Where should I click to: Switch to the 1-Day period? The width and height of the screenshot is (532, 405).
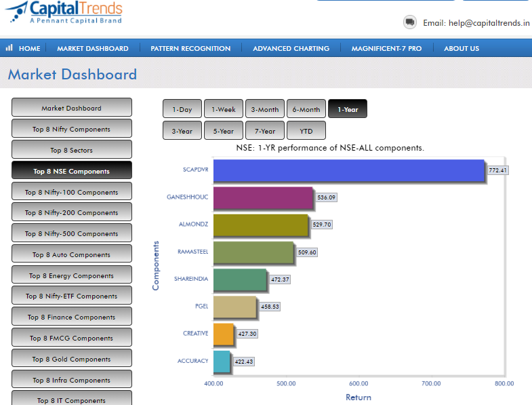pyautogui.click(x=182, y=109)
